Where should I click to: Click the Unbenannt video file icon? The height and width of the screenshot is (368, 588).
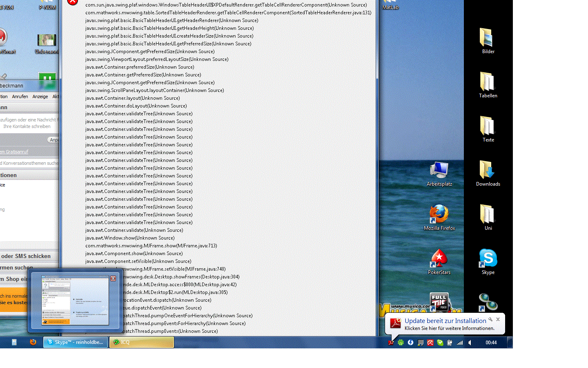point(47,41)
